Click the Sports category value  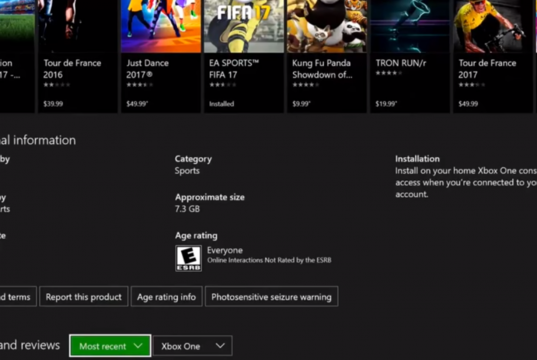tap(187, 171)
